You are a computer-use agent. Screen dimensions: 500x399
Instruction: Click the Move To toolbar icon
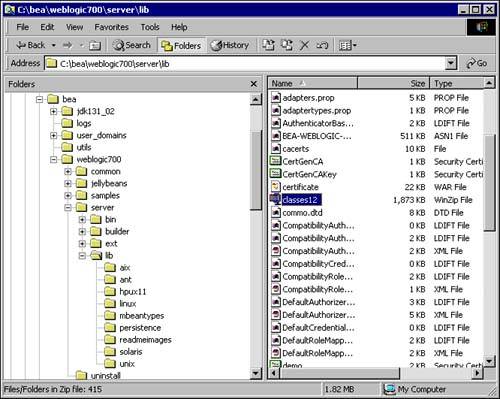click(x=269, y=45)
